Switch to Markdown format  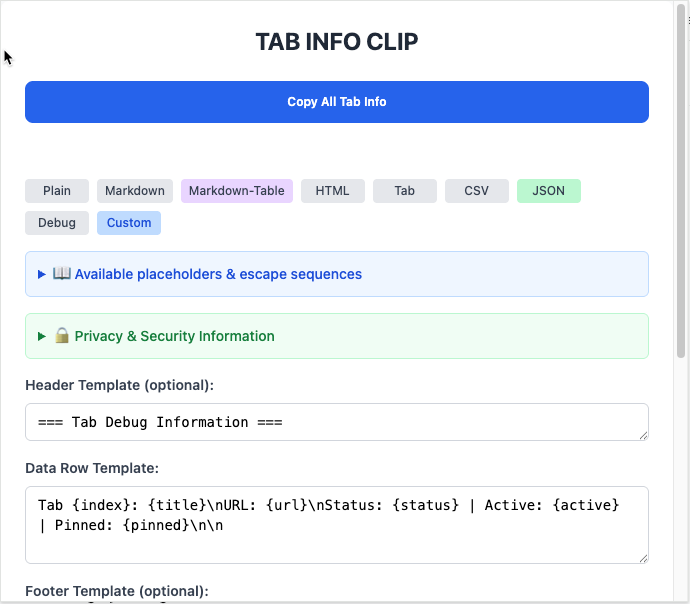click(135, 191)
